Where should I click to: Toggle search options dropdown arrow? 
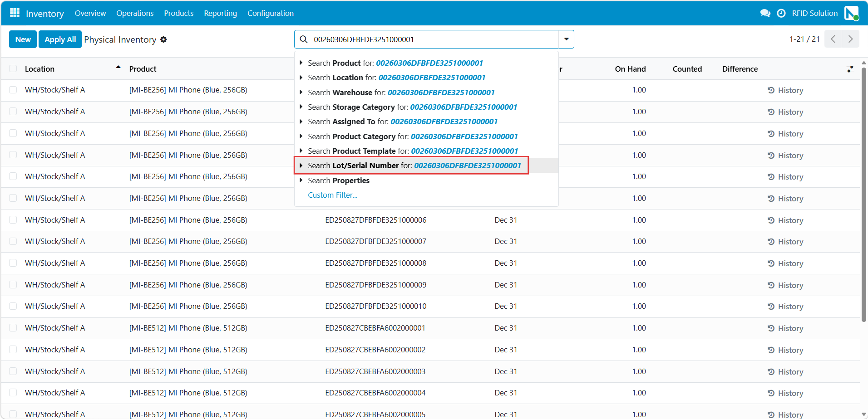point(566,39)
